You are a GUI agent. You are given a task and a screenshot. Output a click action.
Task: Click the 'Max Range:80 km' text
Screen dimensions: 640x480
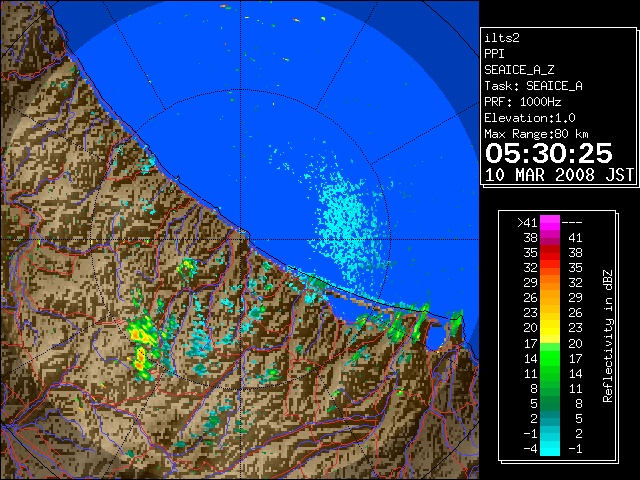click(x=536, y=134)
